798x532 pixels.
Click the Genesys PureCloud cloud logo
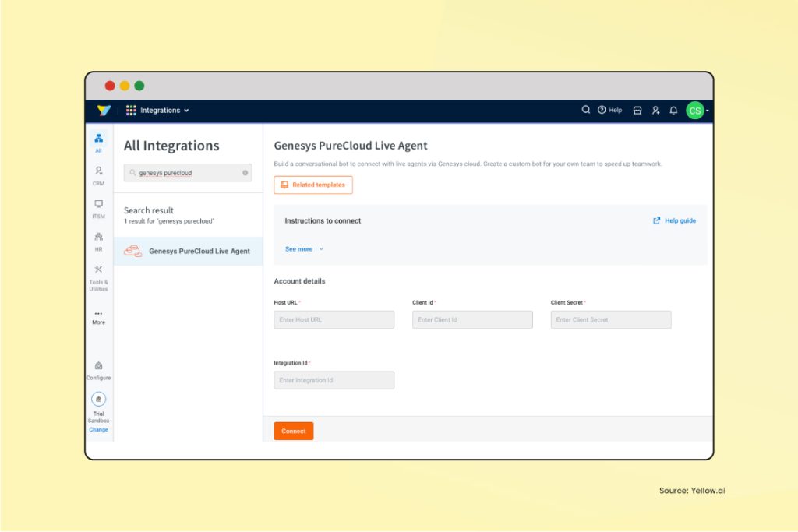coord(133,252)
